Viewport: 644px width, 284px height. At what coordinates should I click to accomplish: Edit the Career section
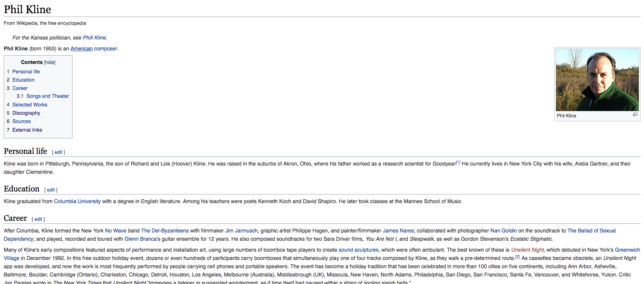38,219
